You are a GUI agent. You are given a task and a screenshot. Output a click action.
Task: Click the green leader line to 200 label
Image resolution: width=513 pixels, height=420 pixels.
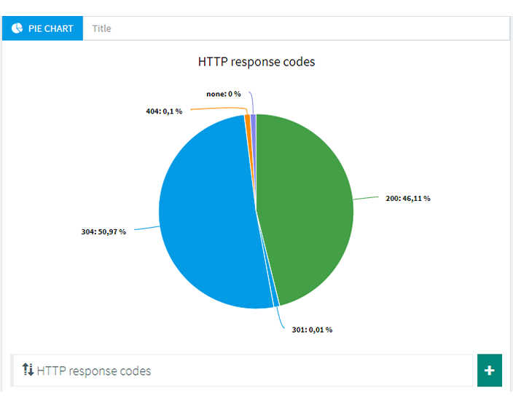366,198
